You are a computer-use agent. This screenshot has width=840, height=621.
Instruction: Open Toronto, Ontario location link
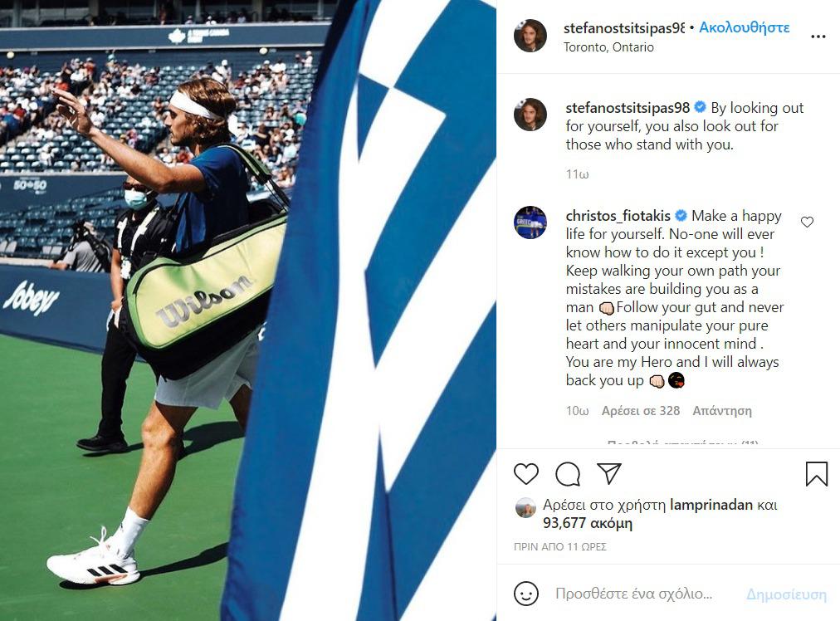coord(608,47)
